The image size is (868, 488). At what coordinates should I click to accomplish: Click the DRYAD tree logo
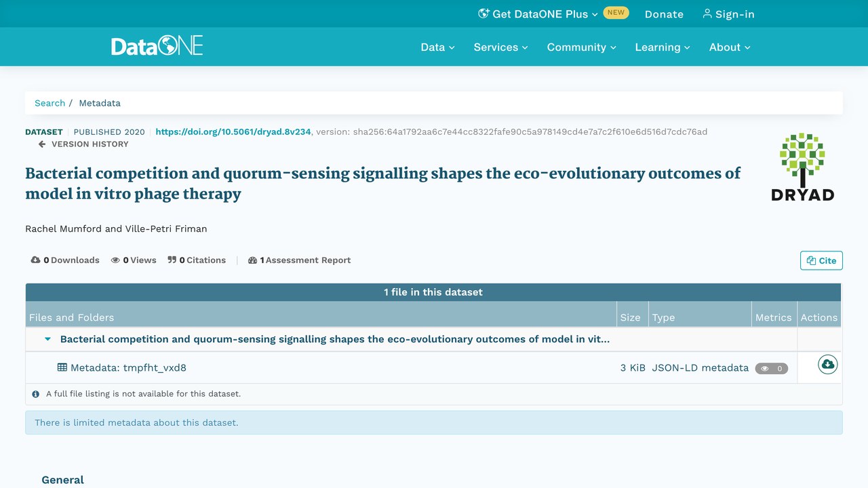click(x=803, y=167)
